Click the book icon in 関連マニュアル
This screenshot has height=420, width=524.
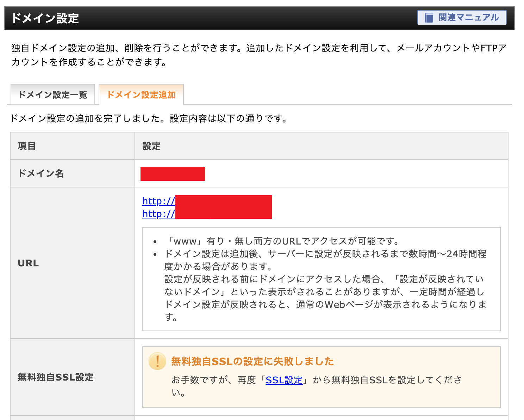tap(429, 17)
